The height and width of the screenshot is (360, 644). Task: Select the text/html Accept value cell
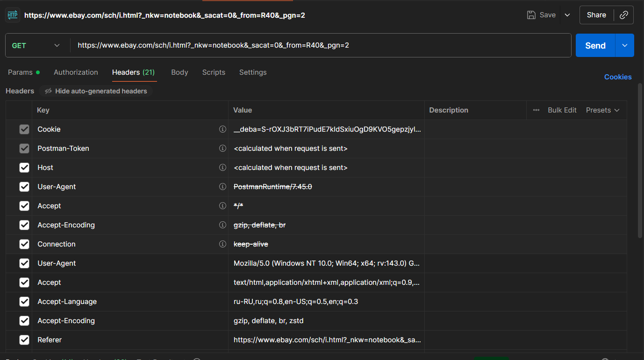pyautogui.click(x=327, y=282)
